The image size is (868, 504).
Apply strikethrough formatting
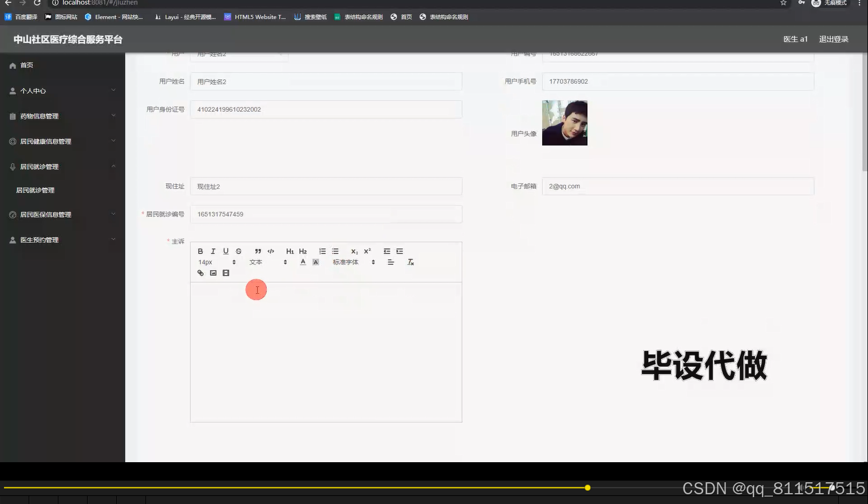pos(239,251)
